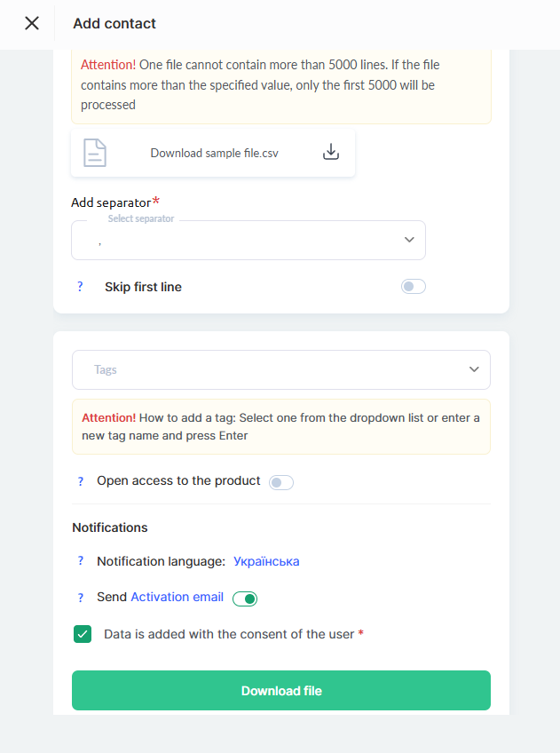Click the chevron in the separator field

click(x=409, y=240)
